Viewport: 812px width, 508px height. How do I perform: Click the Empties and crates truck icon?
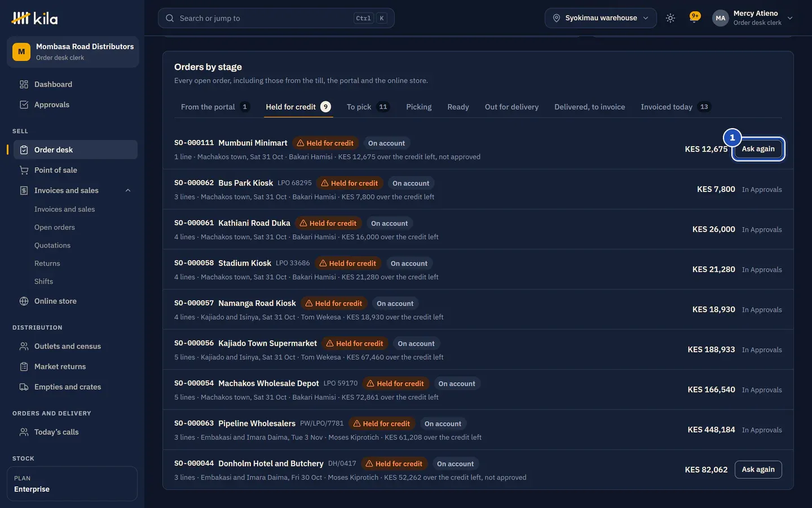coord(24,387)
